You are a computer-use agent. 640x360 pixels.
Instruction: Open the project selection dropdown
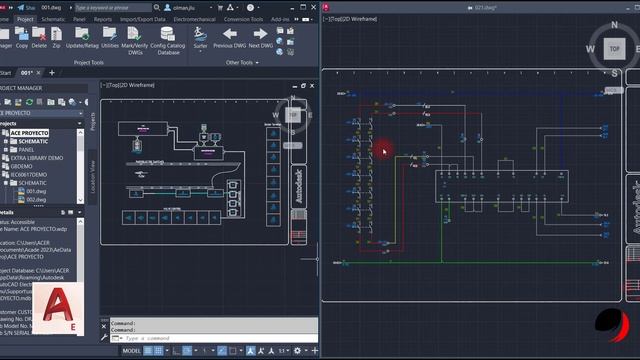pos(81,113)
